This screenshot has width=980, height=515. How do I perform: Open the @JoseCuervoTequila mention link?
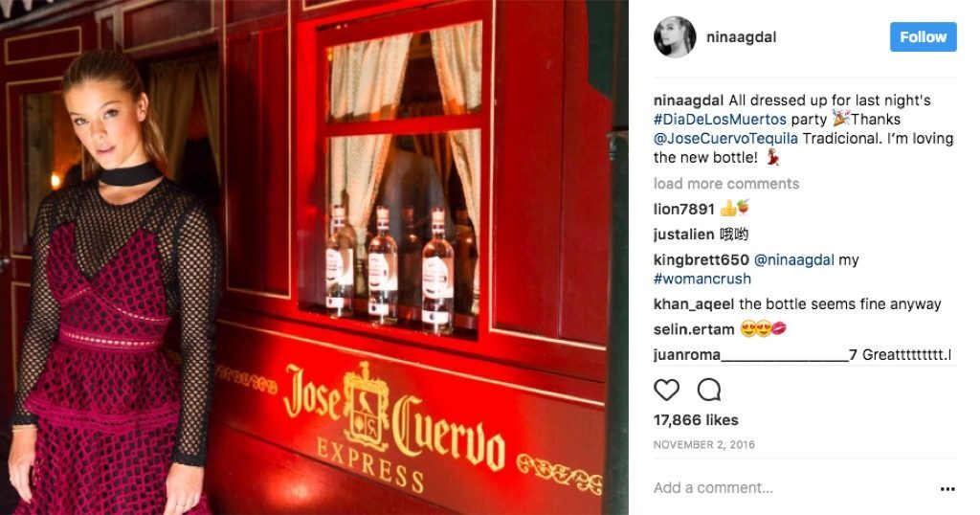click(x=725, y=138)
